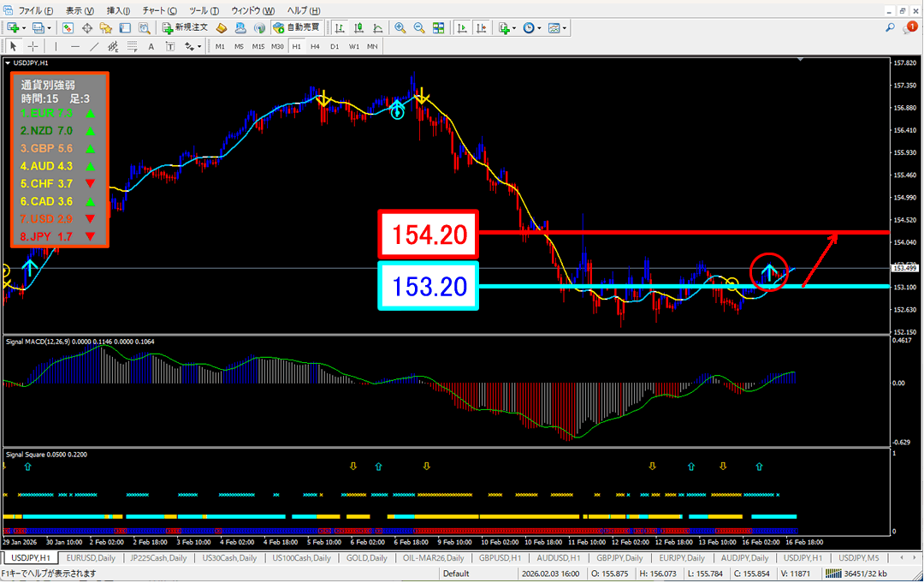Viewport: 924px width, 583px height.
Task: Open the chart periodicity clock dropdown
Action: (538, 27)
